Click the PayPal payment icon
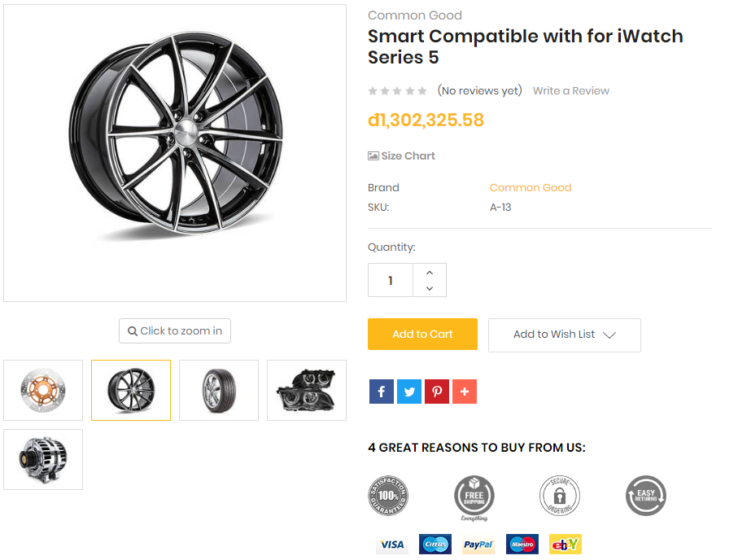The image size is (738, 560). (x=478, y=545)
